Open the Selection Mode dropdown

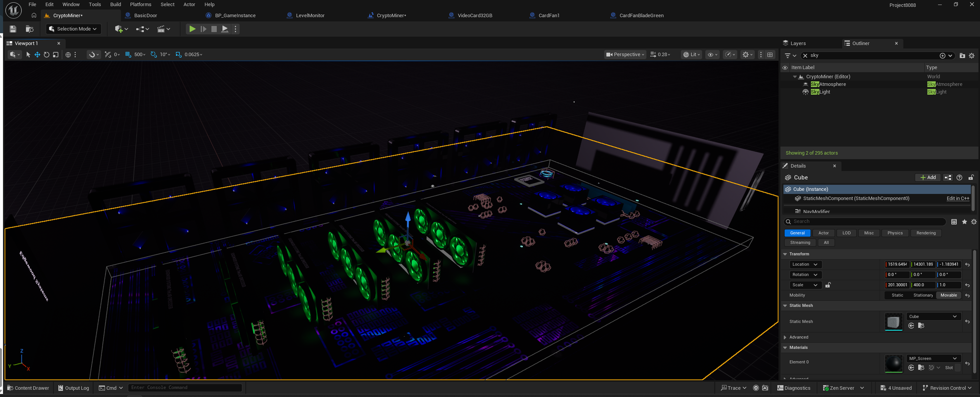(x=73, y=29)
